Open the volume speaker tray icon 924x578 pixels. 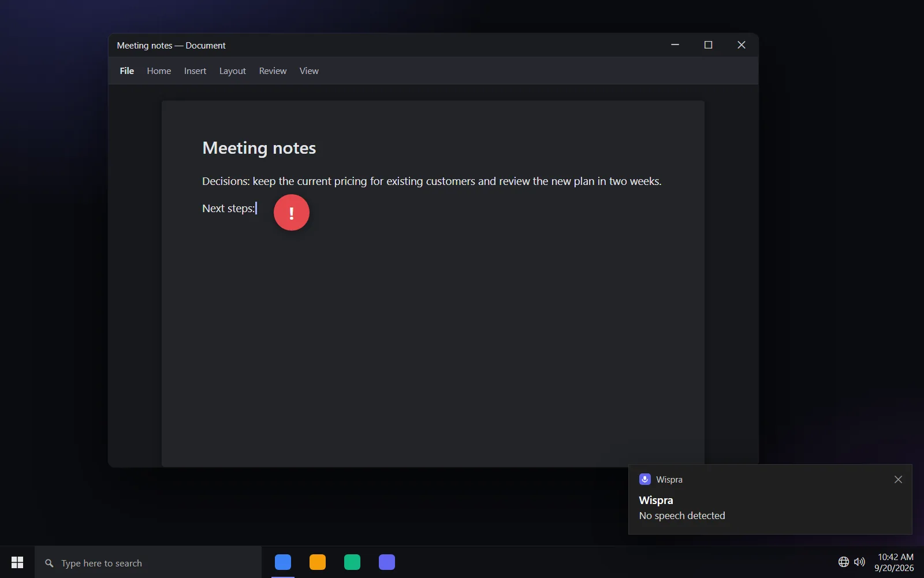pos(859,562)
